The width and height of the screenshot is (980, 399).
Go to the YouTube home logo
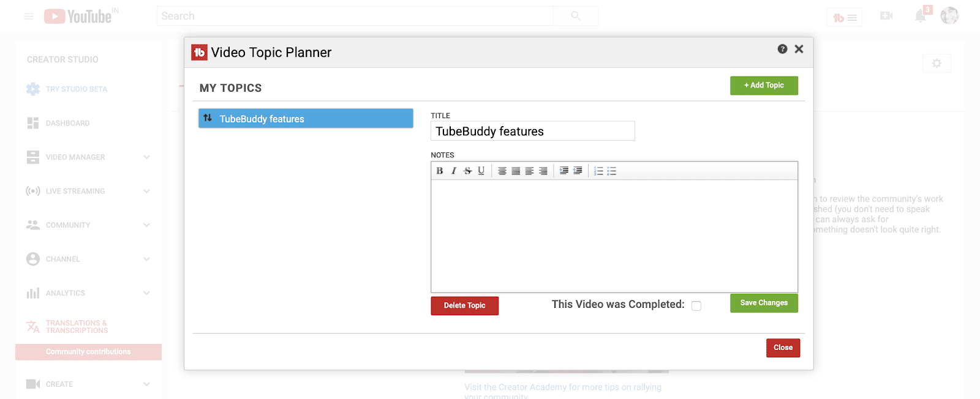(78, 16)
